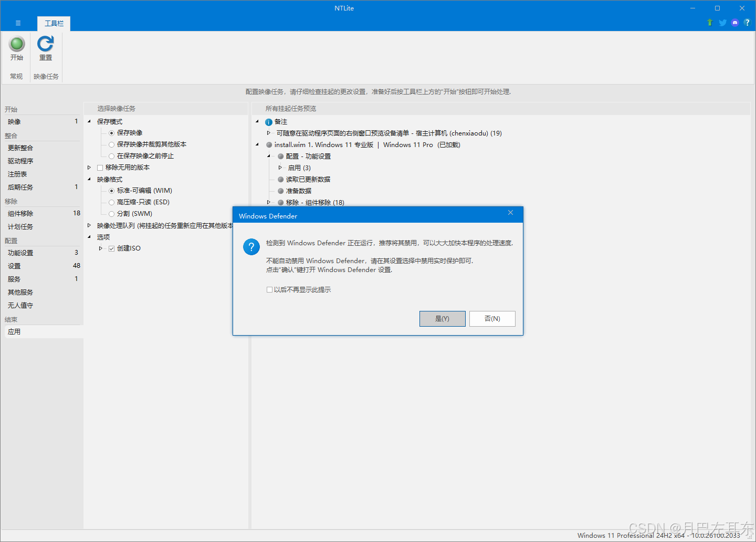This screenshot has height=542, width=756.
Task: Open the hamburger menu at top left
Action: pos(18,23)
